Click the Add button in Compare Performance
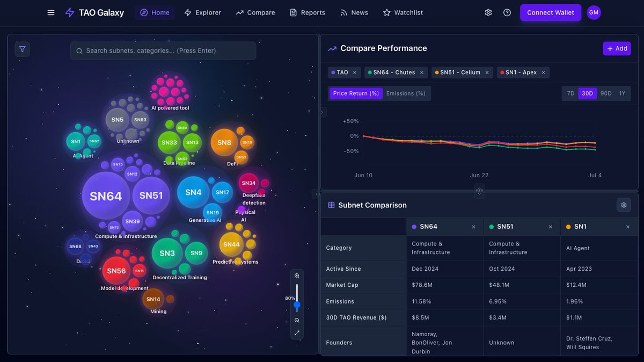The width and height of the screenshot is (644, 362). pyautogui.click(x=617, y=48)
